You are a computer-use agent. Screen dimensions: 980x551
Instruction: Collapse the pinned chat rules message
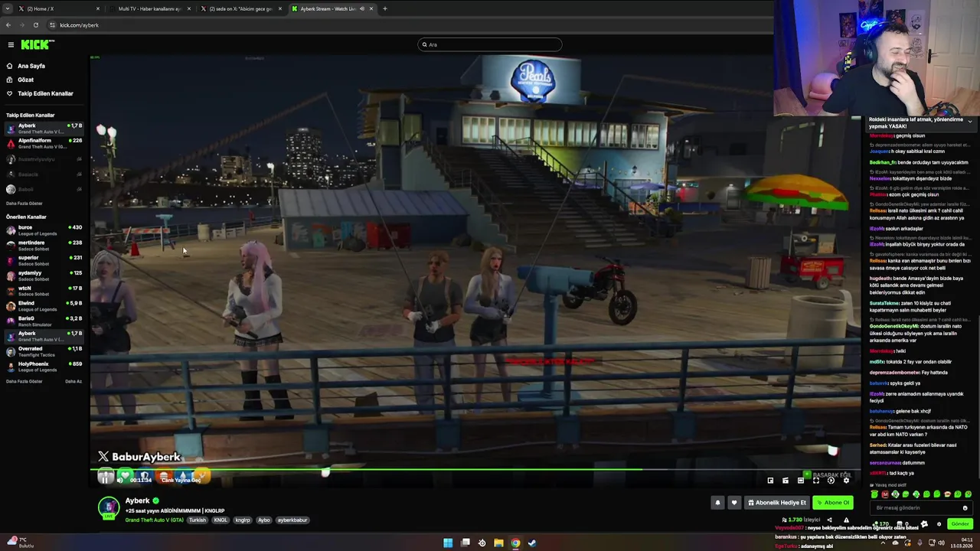[970, 122]
